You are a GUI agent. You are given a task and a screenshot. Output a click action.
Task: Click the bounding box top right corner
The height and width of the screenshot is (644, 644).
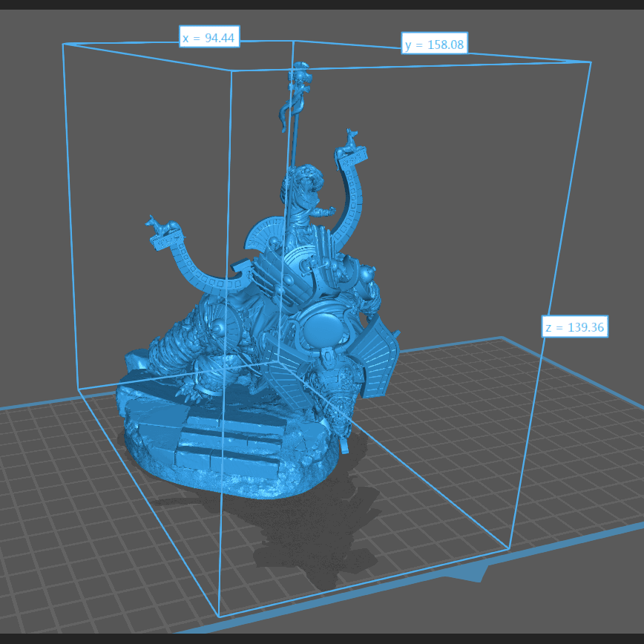591,62
